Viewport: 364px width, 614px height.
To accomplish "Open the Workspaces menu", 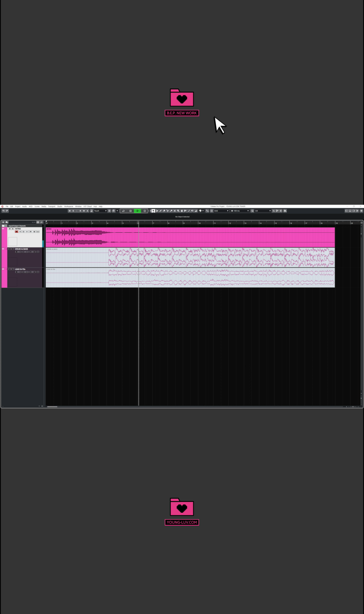I will (69, 206).
